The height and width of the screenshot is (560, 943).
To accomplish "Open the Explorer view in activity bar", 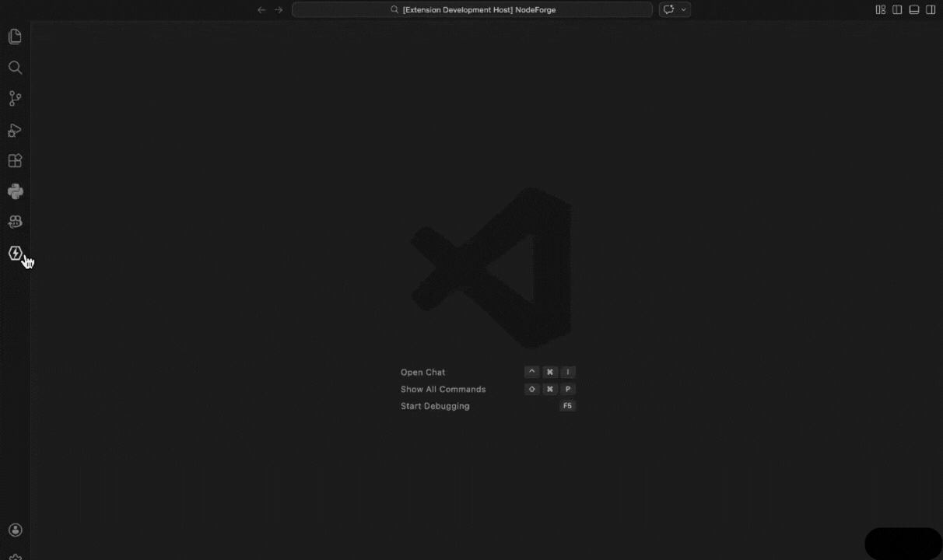I will click(x=15, y=37).
